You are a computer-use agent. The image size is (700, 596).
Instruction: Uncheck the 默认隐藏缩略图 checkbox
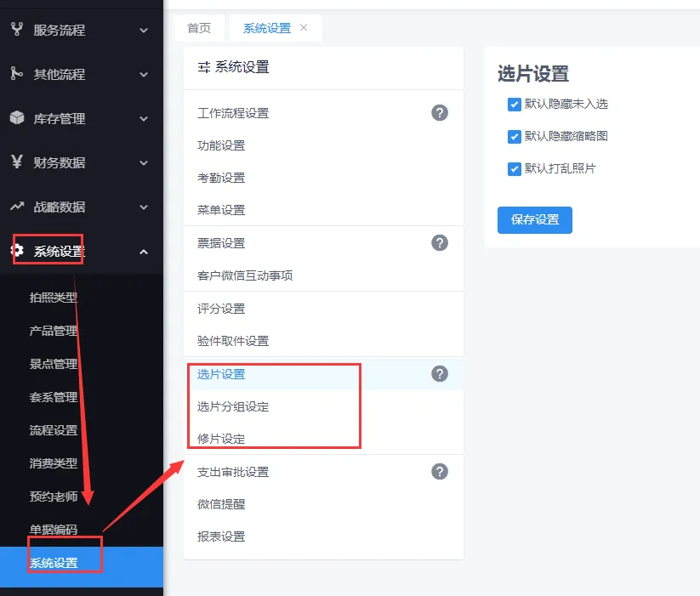point(514,137)
